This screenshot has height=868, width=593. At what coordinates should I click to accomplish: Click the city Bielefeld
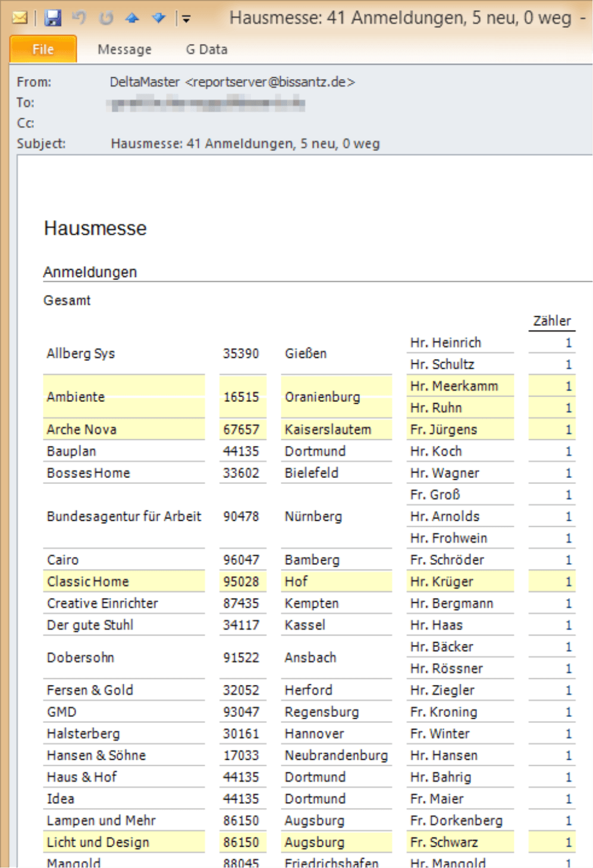click(311, 473)
